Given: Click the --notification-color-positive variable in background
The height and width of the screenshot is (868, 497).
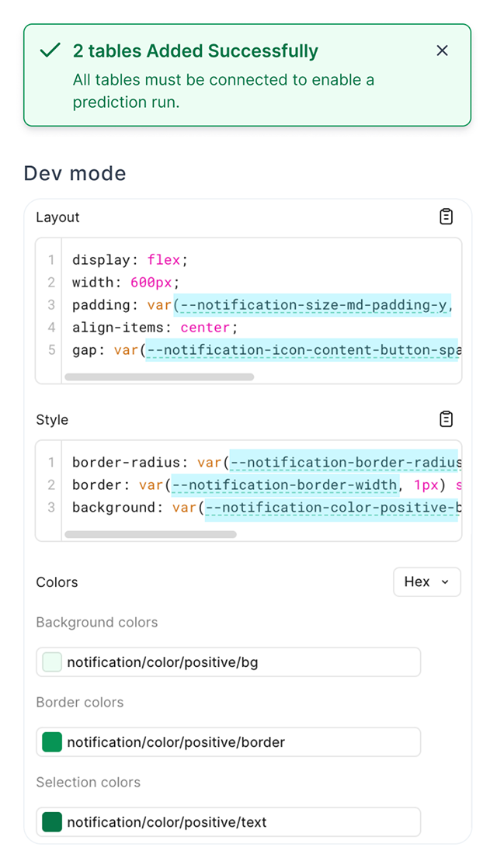Looking at the screenshot, I should (332, 508).
